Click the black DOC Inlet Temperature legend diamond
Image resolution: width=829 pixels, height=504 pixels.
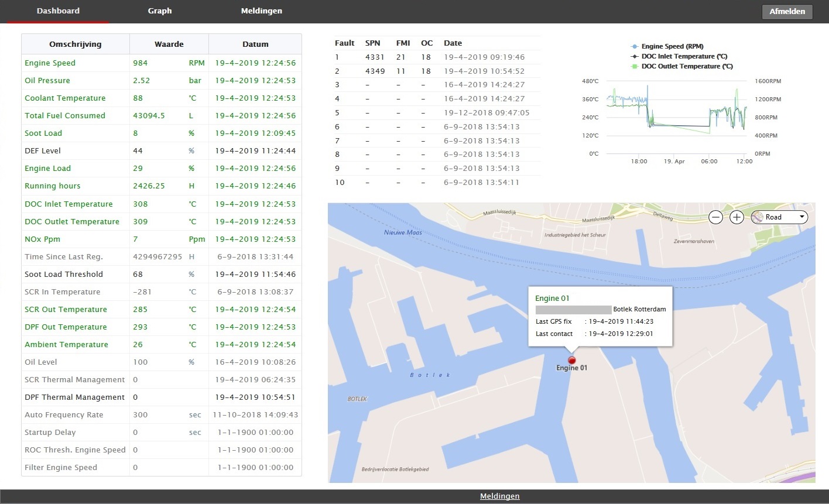point(633,56)
